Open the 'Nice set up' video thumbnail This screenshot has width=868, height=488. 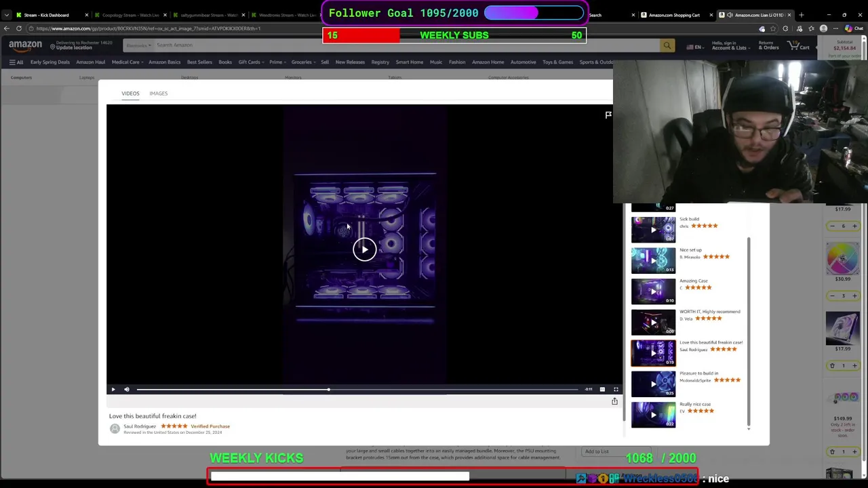click(x=653, y=260)
